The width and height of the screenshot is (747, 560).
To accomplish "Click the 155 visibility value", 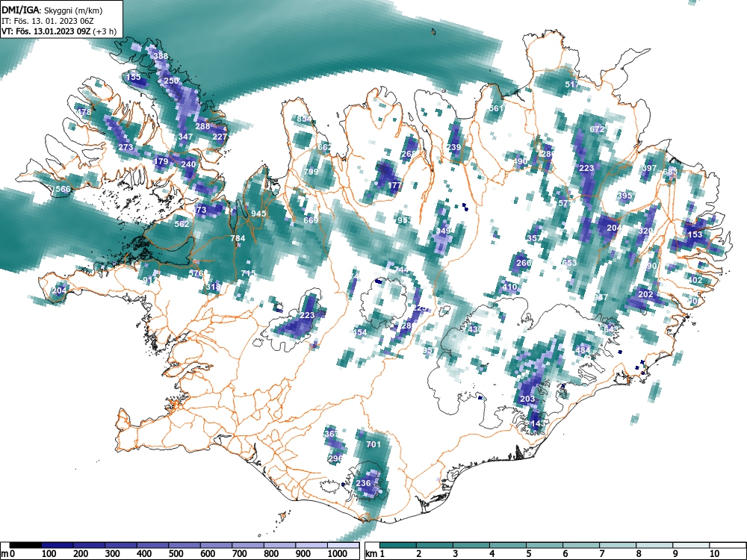I will [134, 77].
